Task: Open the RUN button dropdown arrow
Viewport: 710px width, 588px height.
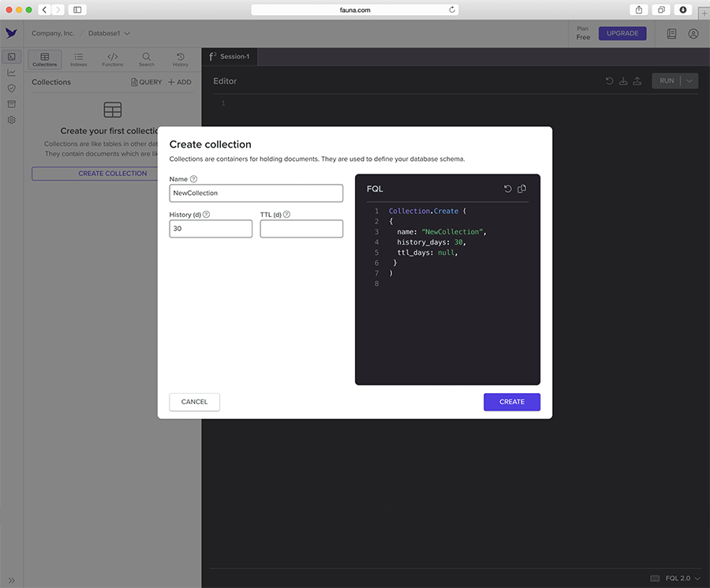Action: click(689, 81)
